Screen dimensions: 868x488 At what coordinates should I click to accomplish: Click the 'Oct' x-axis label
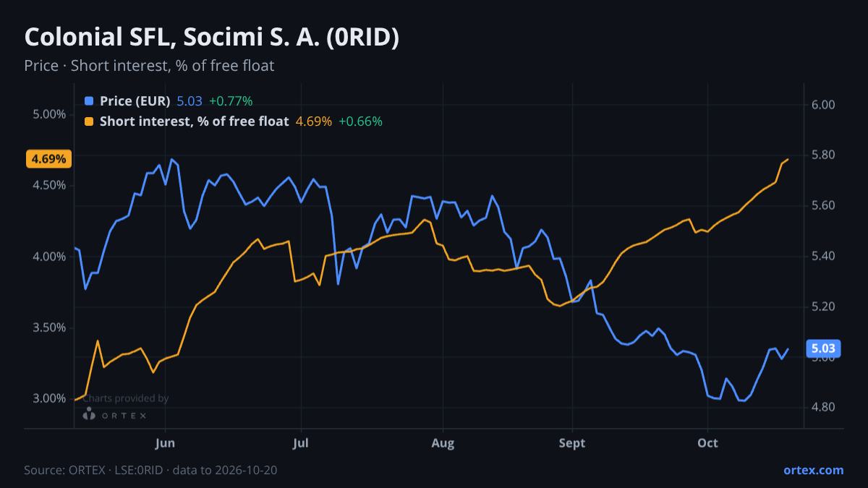pyautogui.click(x=707, y=443)
